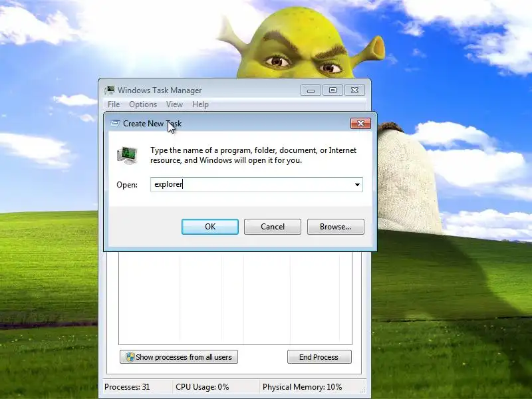Screen dimensions: 532x399
Task: Click the End Process button
Action: tap(319, 357)
